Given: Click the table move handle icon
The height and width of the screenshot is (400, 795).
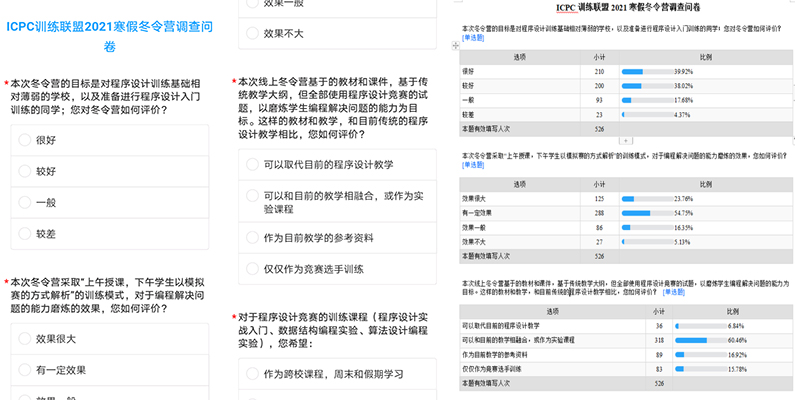Looking at the screenshot, I should tap(455, 46).
